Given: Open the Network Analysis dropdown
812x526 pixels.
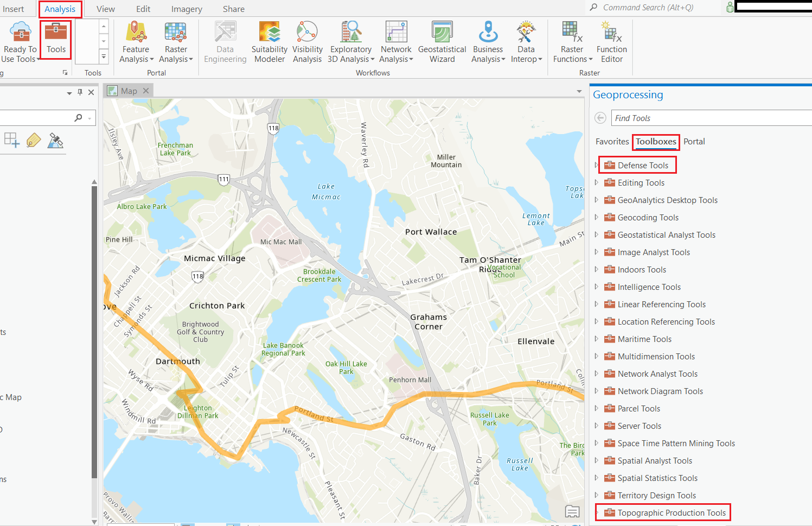Looking at the screenshot, I should pyautogui.click(x=396, y=41).
